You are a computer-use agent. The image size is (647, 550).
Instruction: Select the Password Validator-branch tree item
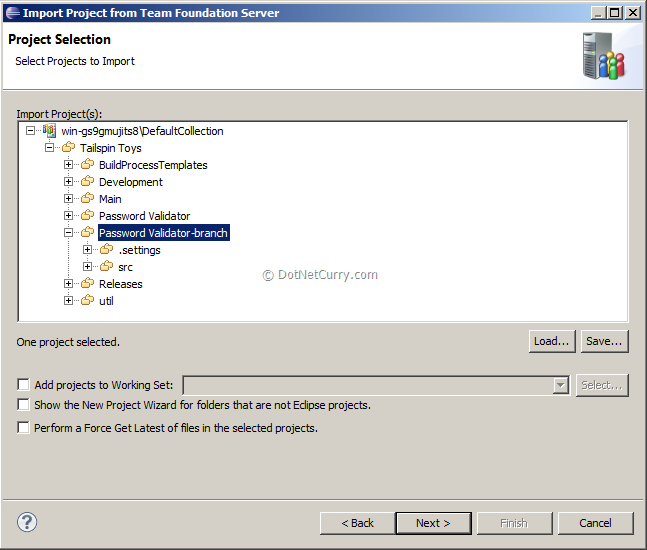163,233
